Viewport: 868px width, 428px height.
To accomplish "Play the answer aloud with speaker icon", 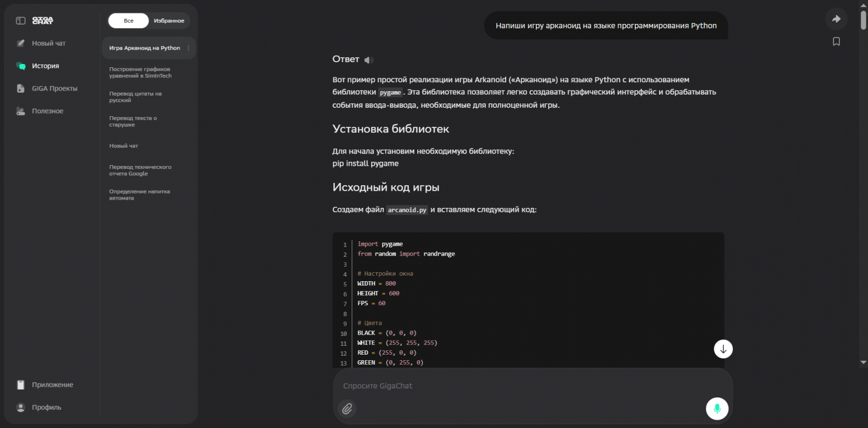I will point(368,59).
